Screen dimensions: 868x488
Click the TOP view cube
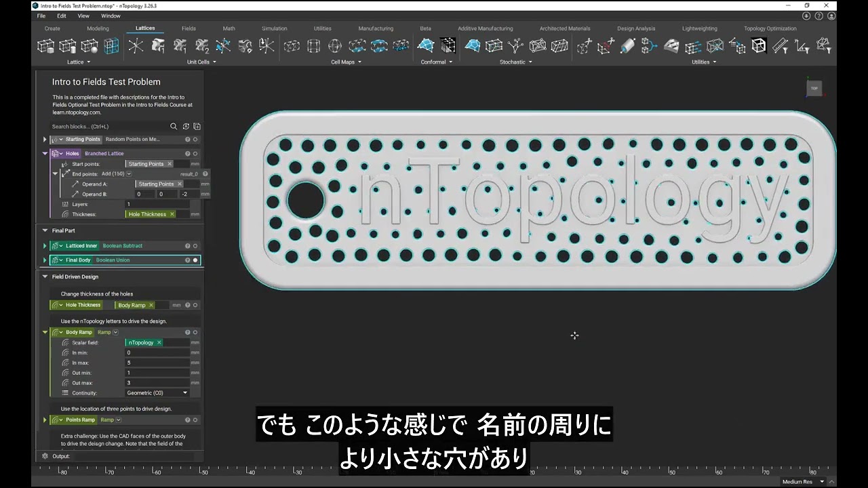[814, 88]
